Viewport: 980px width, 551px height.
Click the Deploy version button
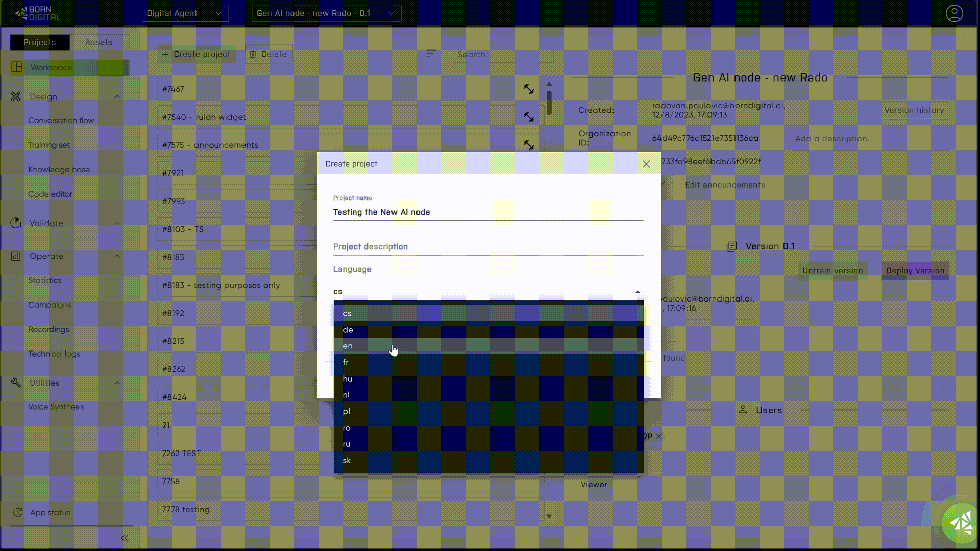pos(915,271)
